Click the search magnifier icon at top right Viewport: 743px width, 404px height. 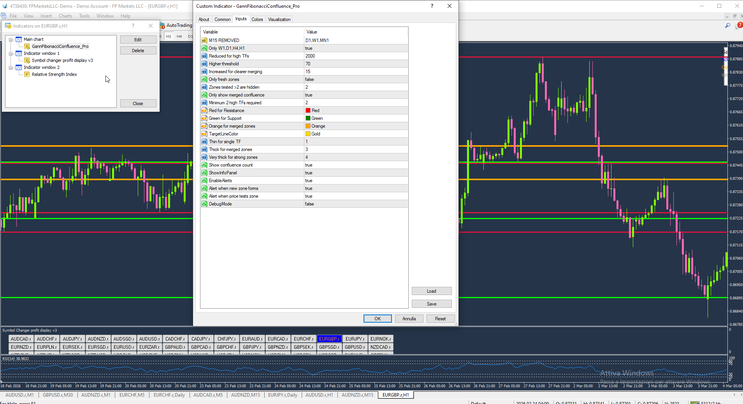pos(727,26)
